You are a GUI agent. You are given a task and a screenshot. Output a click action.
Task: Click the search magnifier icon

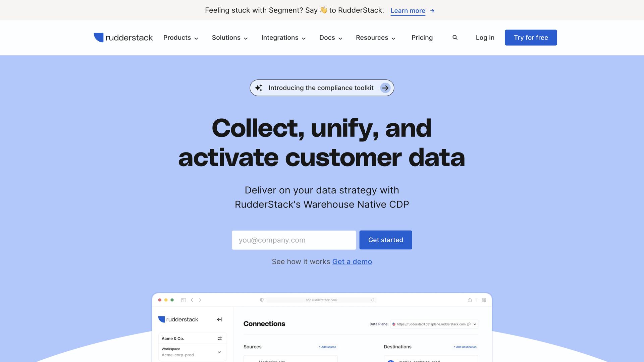455,38
